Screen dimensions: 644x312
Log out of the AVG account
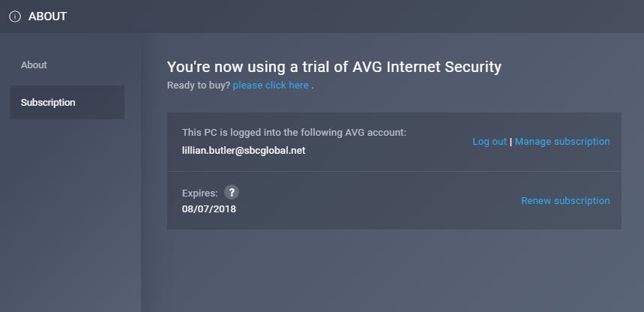coord(490,142)
